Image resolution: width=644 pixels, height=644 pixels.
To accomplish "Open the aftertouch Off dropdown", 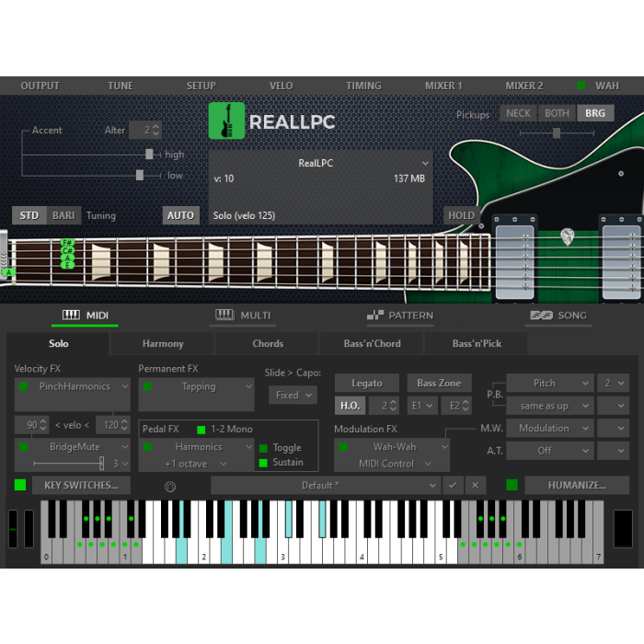I will point(550,451).
